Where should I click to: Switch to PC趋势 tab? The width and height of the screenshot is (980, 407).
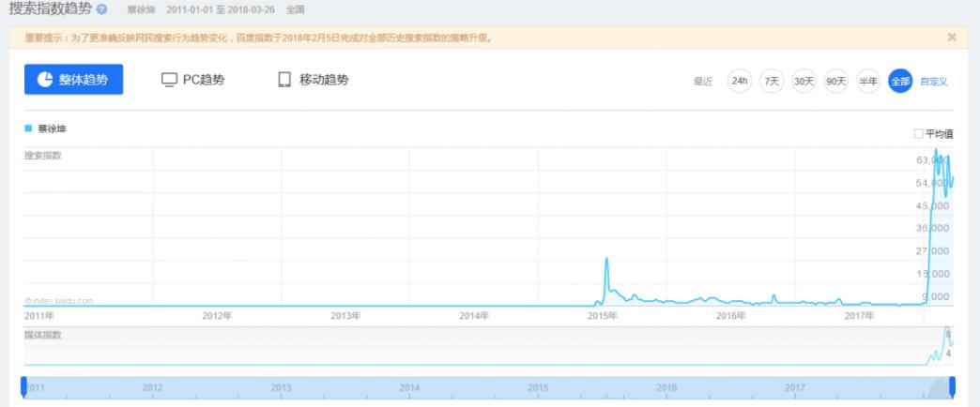[x=192, y=80]
